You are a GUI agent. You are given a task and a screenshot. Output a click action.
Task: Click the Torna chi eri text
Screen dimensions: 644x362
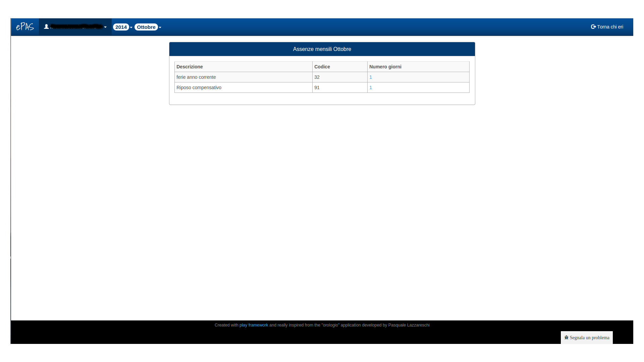[x=610, y=27]
